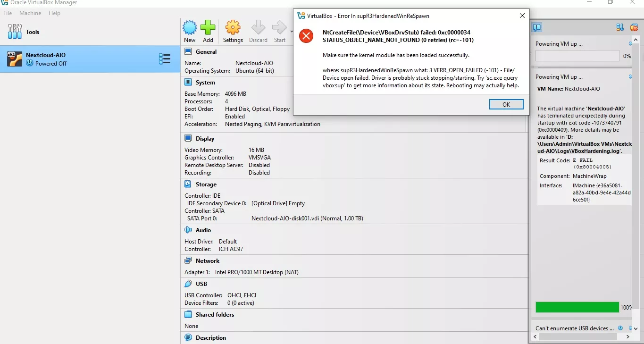Click the Storage section disk icon

tap(188, 184)
